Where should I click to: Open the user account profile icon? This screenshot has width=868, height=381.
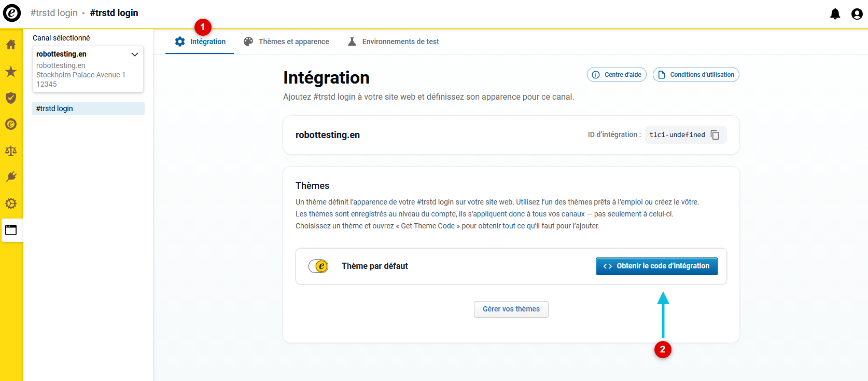857,14
